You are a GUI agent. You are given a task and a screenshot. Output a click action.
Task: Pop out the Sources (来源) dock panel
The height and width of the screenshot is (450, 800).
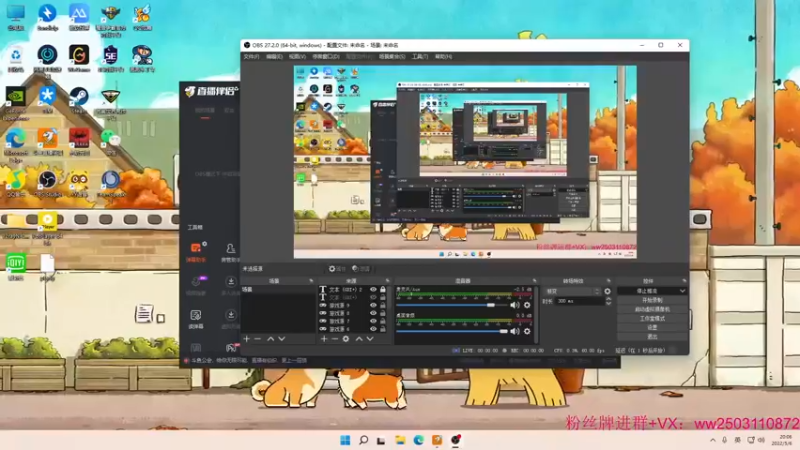387,281
